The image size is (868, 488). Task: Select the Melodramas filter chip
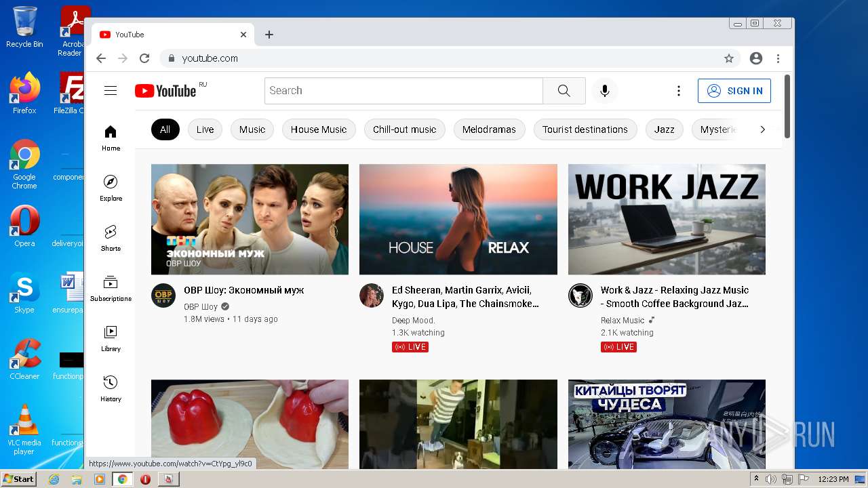point(489,129)
